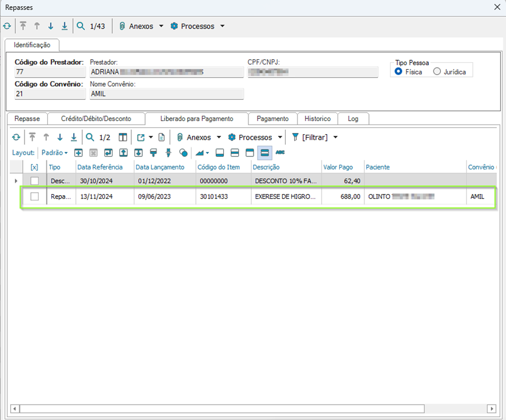The width and height of the screenshot is (506, 420).
Task: Toggle the split horizontal panel view icon
Action: (x=235, y=153)
